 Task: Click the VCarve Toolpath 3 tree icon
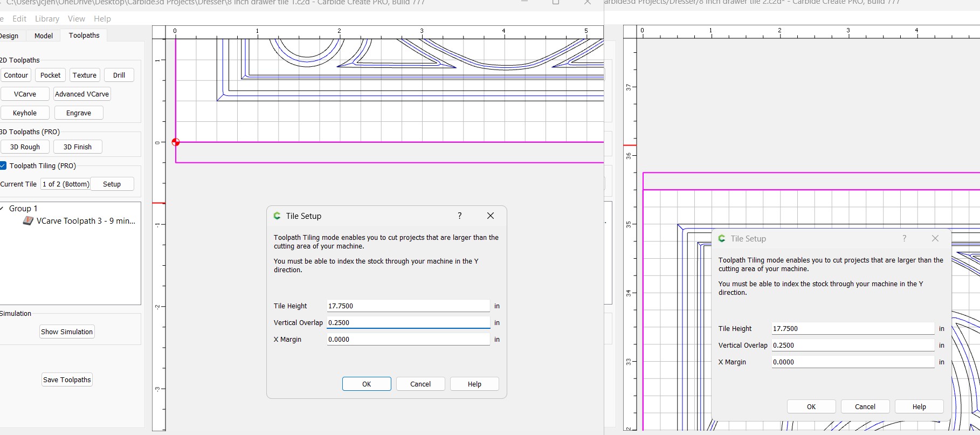(x=28, y=221)
